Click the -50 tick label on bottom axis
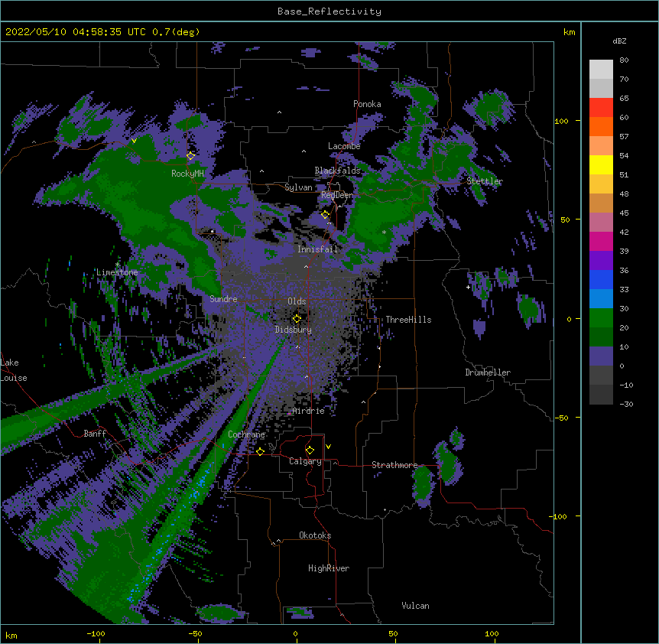 (x=195, y=633)
